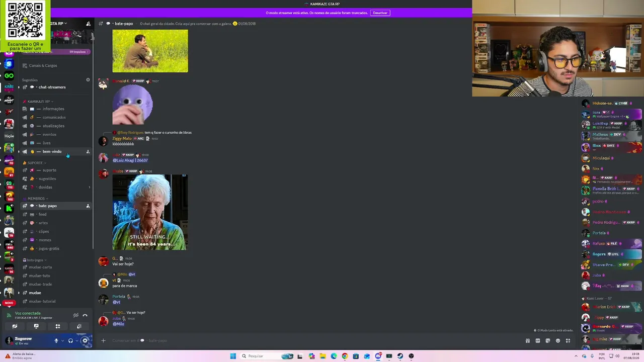Open the GIF picker

coord(538,340)
